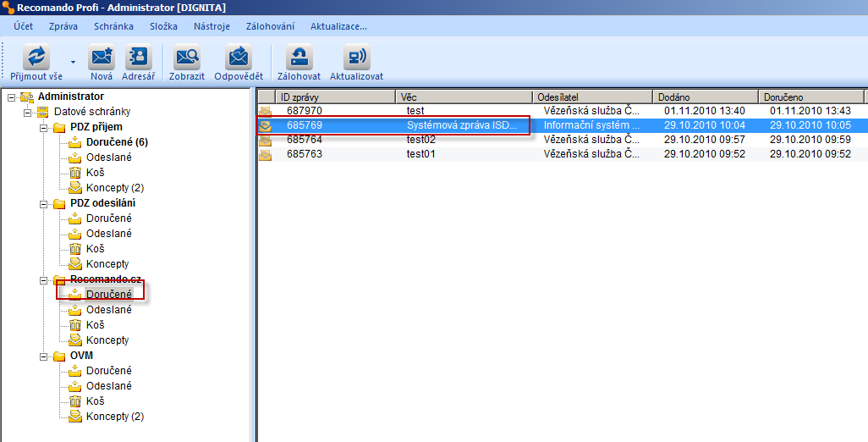Click subject test01

[421, 154]
